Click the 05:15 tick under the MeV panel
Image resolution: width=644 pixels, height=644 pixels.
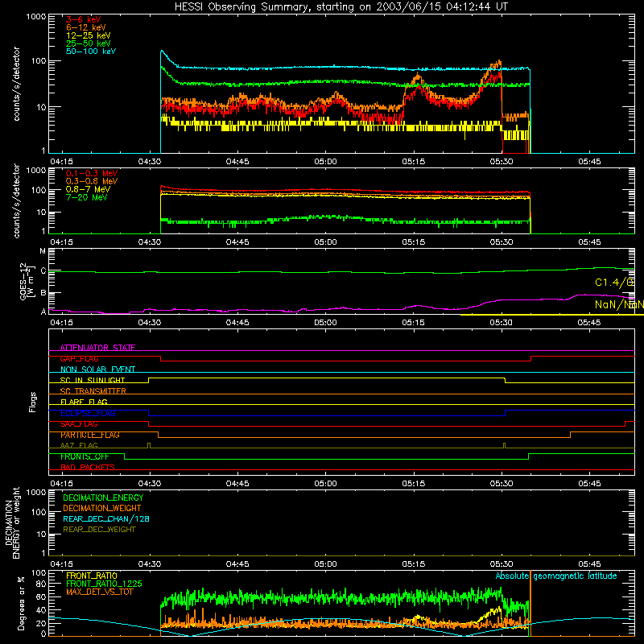click(x=413, y=242)
